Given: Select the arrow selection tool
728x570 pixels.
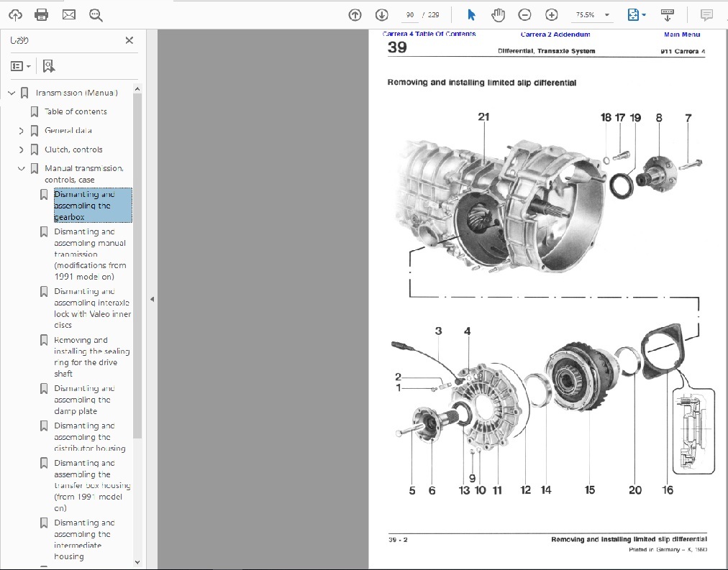Looking at the screenshot, I should [x=471, y=15].
